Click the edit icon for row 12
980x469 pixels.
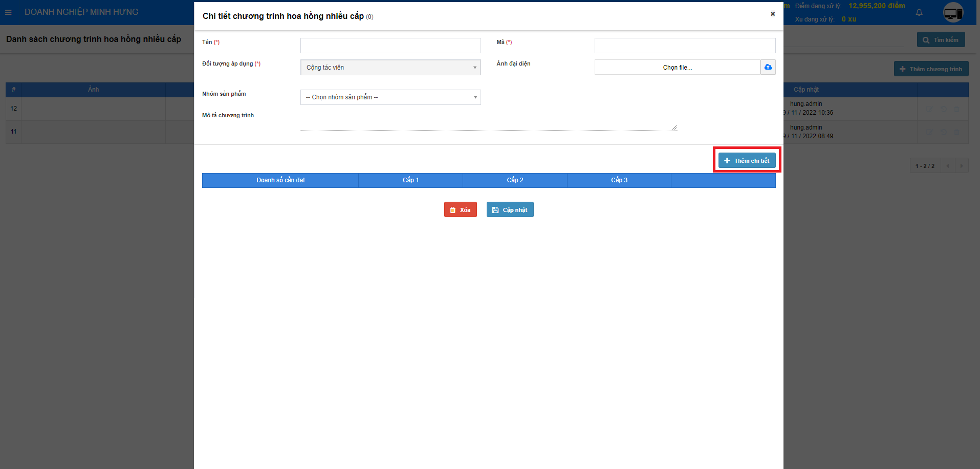click(930, 109)
